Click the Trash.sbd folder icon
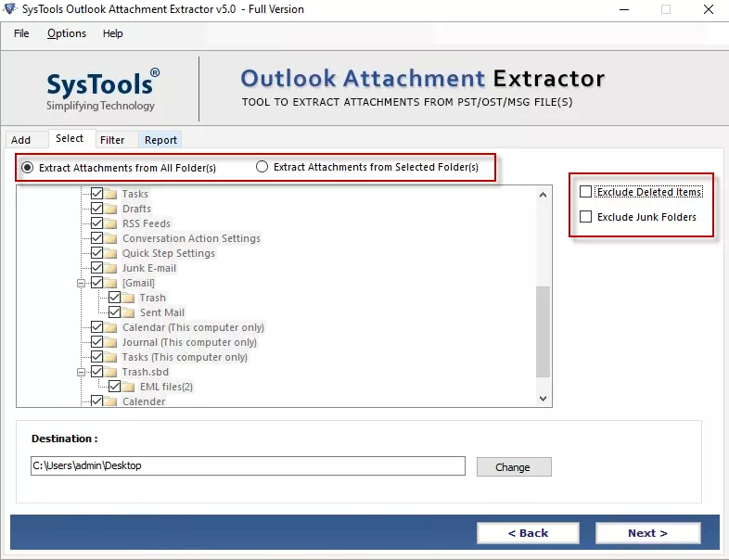 110,372
